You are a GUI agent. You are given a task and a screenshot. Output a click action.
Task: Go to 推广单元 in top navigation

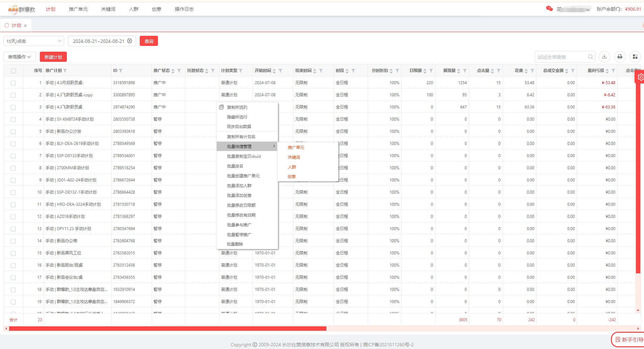(x=78, y=9)
